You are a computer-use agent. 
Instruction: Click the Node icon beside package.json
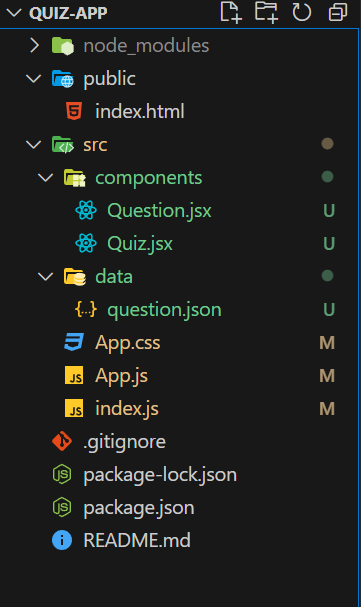tap(62, 507)
